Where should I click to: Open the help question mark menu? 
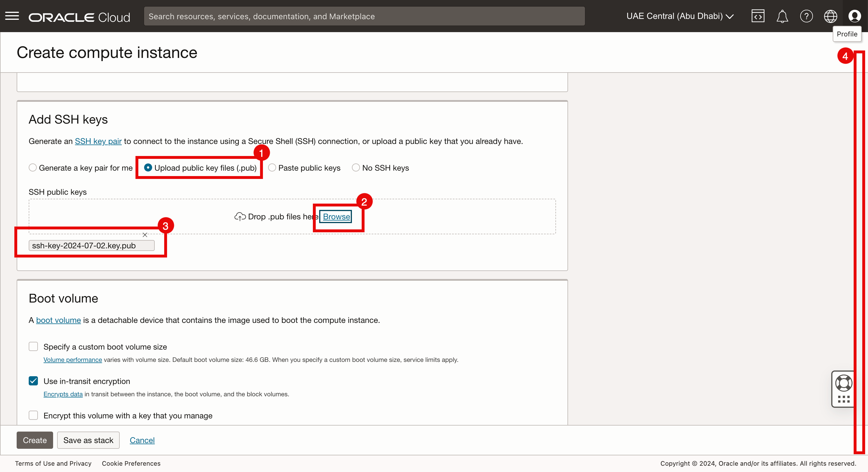pos(806,16)
